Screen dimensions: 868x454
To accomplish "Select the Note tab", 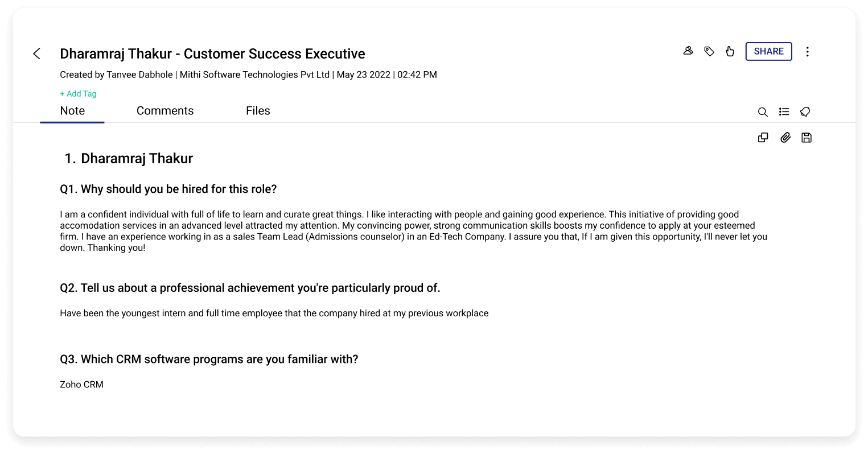I will pos(72,110).
